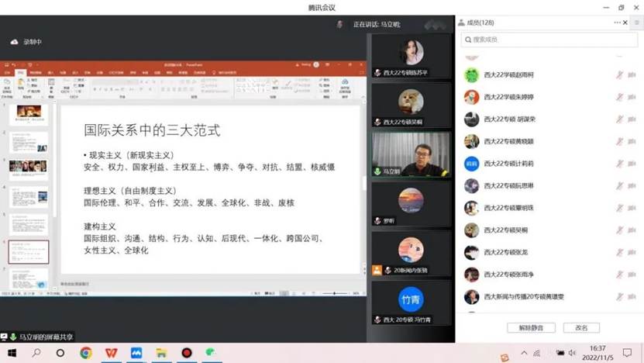Click the WeChat icon in the taskbar

click(x=210, y=353)
